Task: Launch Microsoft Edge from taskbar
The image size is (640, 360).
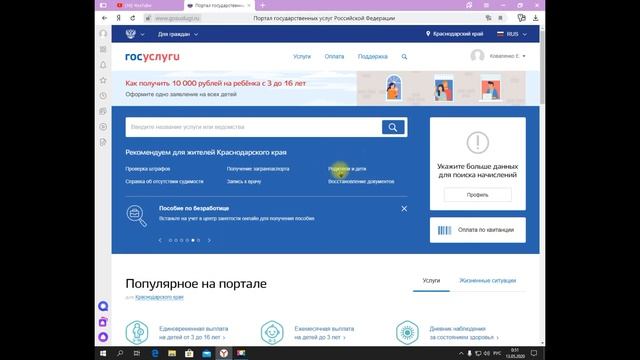Action: click(155, 353)
